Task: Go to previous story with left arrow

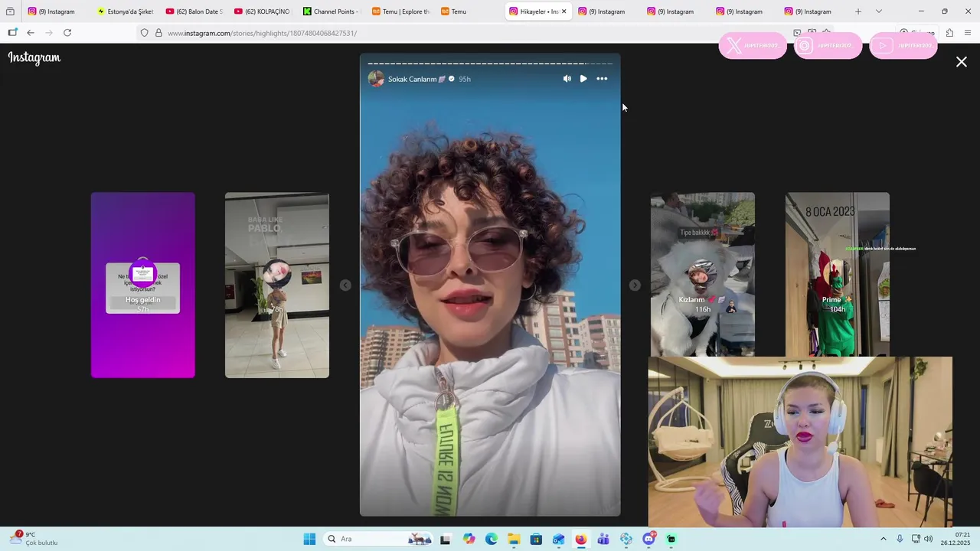Action: [345, 285]
